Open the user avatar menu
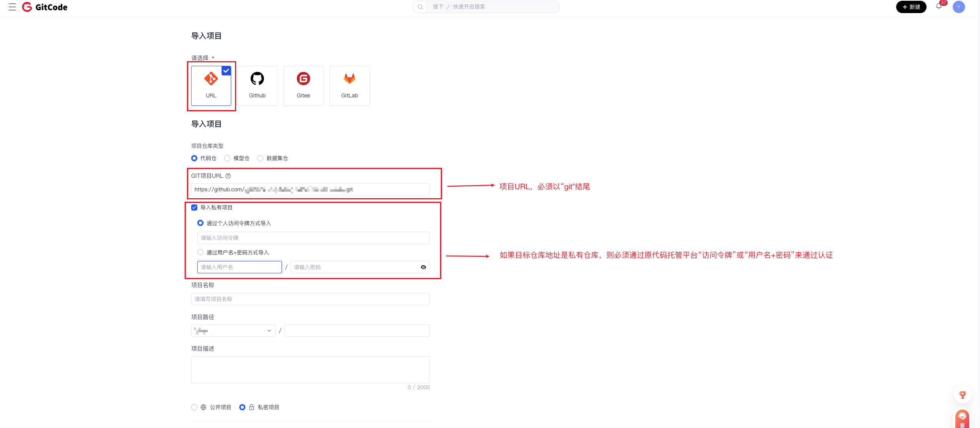The height and width of the screenshot is (428, 980). pyautogui.click(x=958, y=7)
